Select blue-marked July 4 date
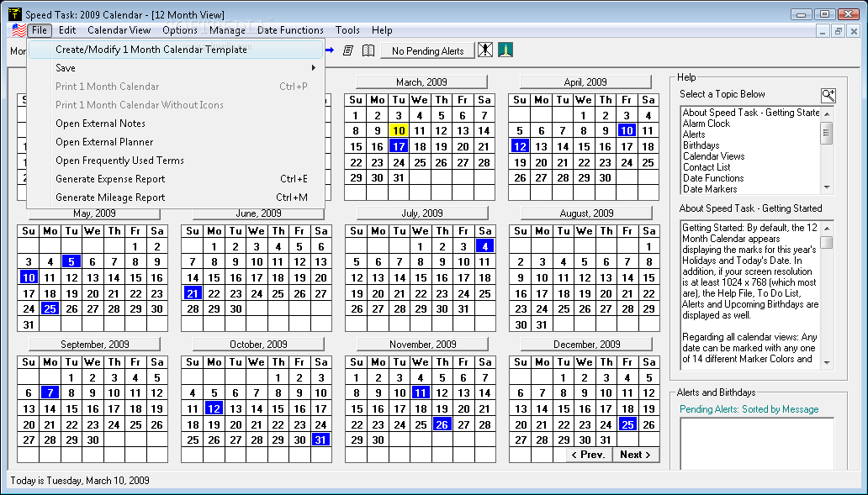Viewport: 868px width, 495px height. pos(485,246)
